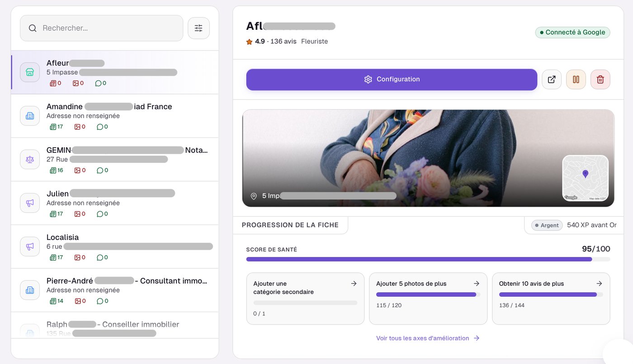Click the 136 / 144 reviews progress bar
The width and height of the screenshot is (633, 364).
point(551,294)
